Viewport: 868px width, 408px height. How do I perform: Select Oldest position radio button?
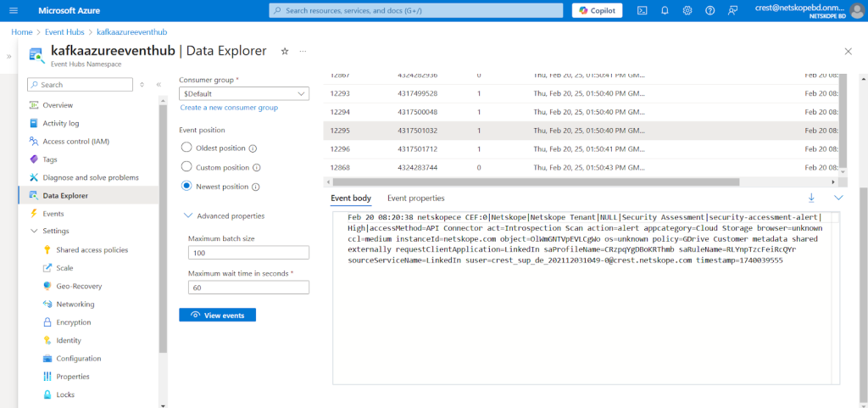pyautogui.click(x=186, y=148)
